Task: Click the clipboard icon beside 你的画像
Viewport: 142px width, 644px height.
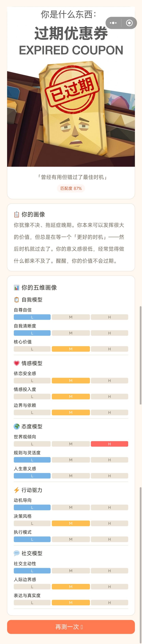Action: (17, 214)
